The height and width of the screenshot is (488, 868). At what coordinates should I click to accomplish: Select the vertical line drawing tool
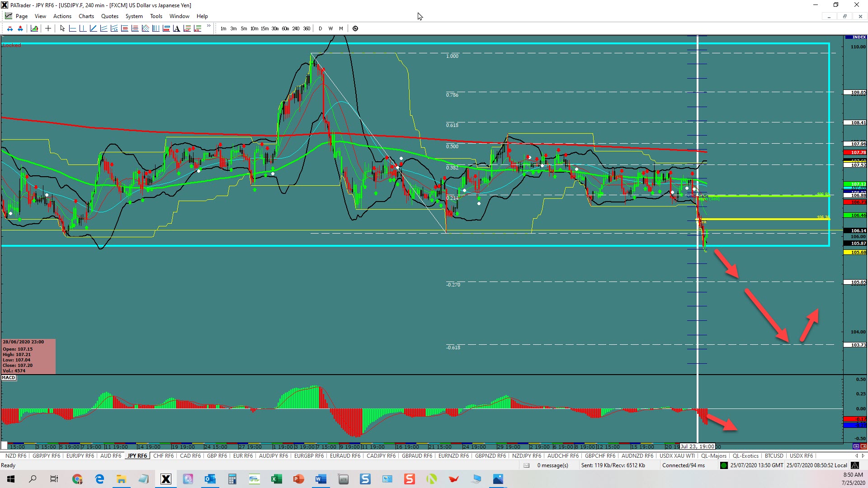[83, 28]
